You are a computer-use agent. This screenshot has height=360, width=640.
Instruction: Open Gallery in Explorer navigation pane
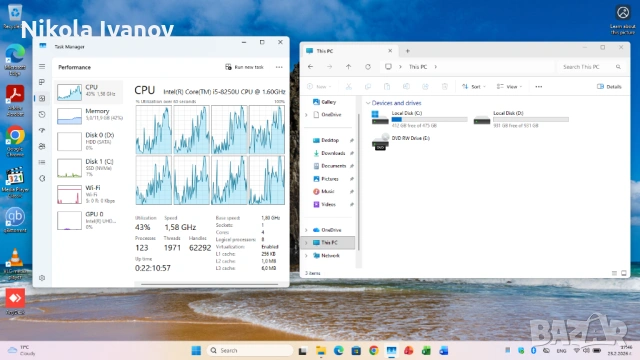click(x=324, y=102)
